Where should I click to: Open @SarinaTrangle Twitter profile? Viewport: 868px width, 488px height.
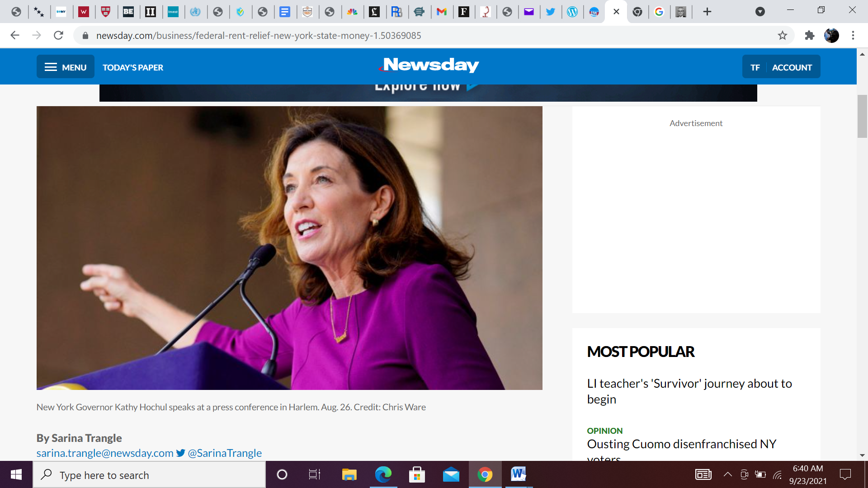pos(224,453)
